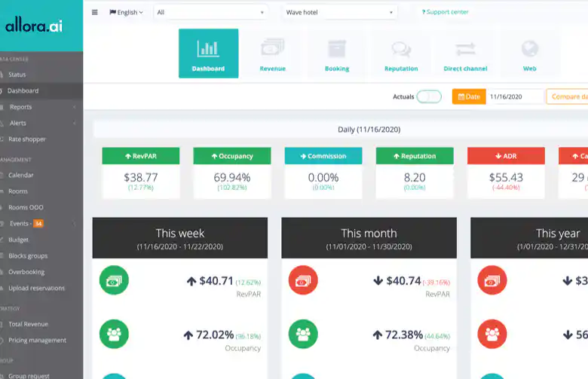This screenshot has width=588, height=379.
Task: Click the red RevPAR money icon in This year
Action: coord(492,280)
